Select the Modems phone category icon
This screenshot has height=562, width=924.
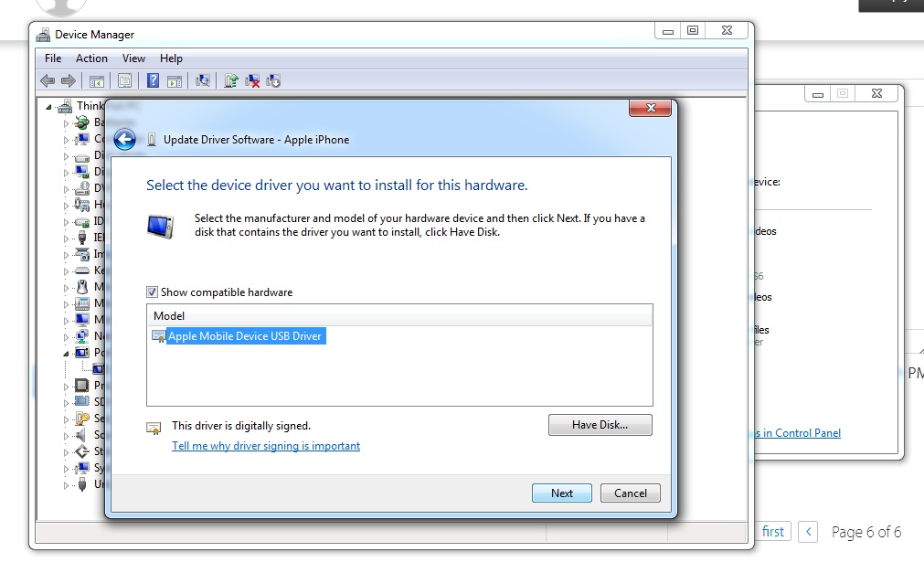coord(82,303)
